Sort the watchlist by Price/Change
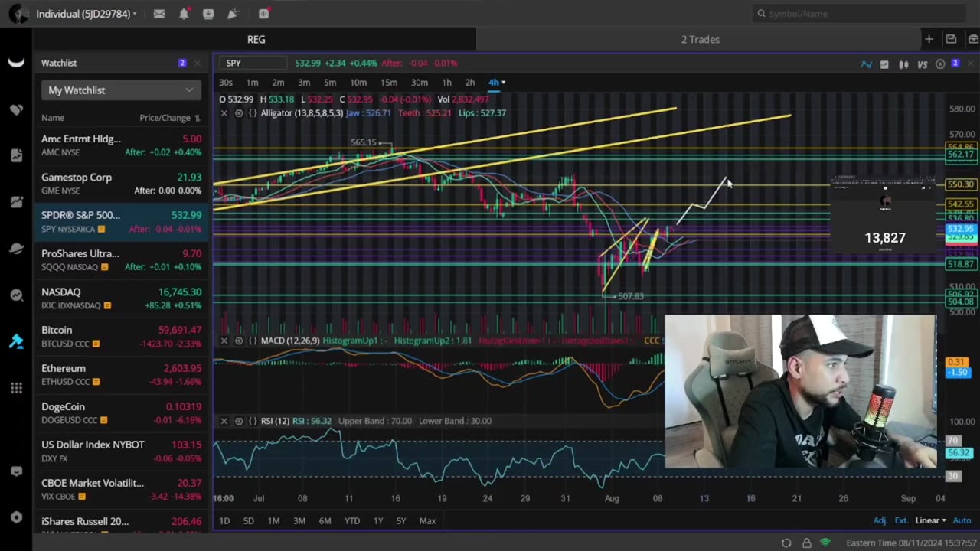The image size is (980, 551). click(x=170, y=118)
